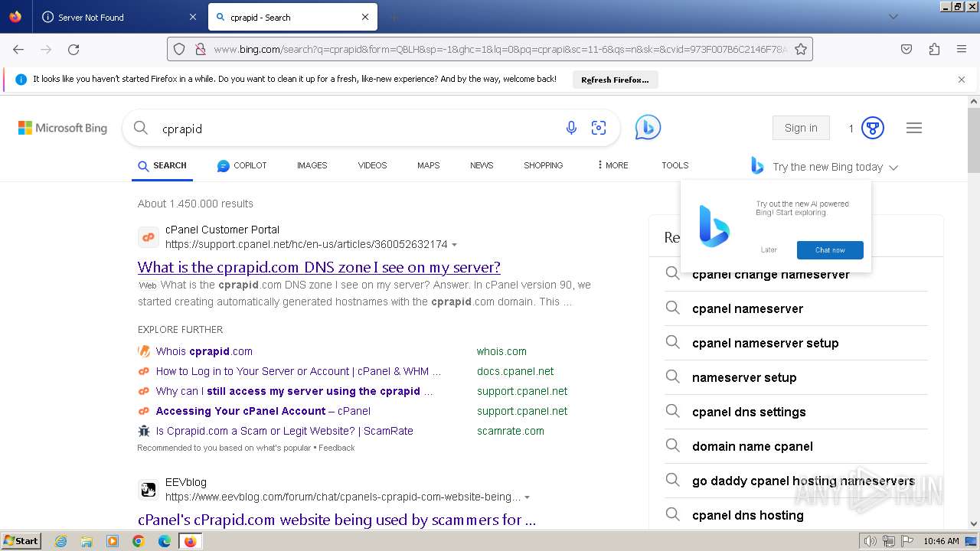Open Is Cprapid.com a Scam or Legit link
The width and height of the screenshot is (980, 551).
(x=285, y=431)
